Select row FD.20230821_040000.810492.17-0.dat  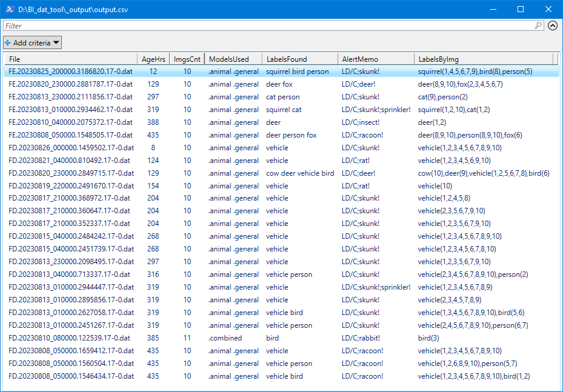click(281, 161)
